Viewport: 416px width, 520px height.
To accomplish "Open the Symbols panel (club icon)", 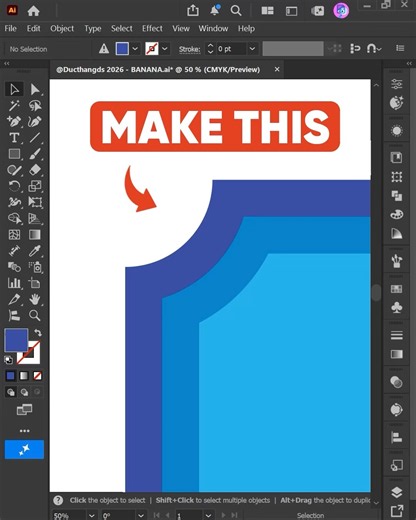I will click(x=397, y=307).
